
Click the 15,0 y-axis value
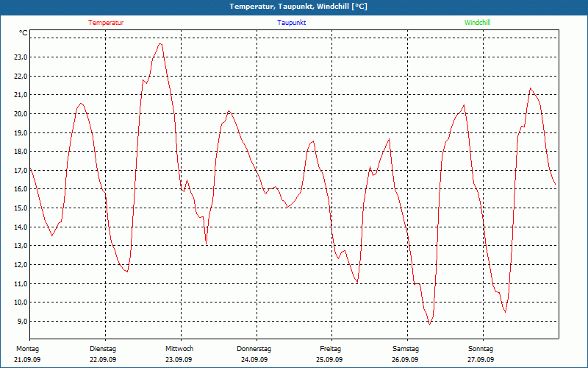[21, 208]
